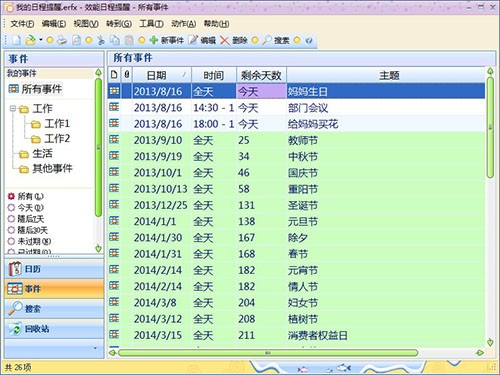Open the 文件(F) menu

[22, 24]
